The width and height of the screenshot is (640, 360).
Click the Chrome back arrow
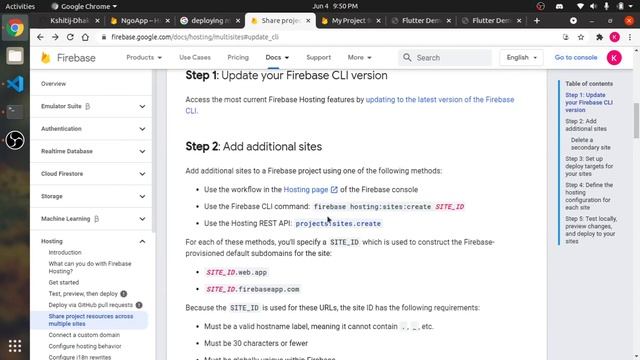pos(40,37)
